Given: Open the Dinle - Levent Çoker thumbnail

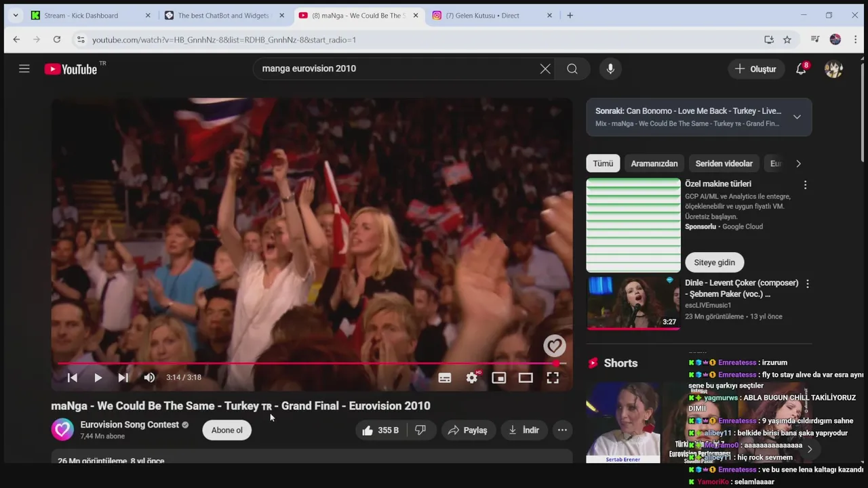Looking at the screenshot, I should [633, 302].
